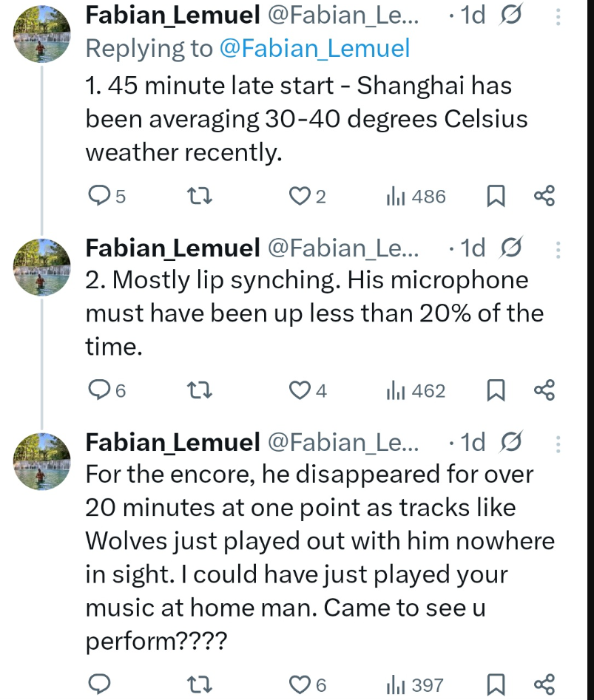Screen dimensions: 594x700
Task: Open more options for encore tweet
Action: click(x=558, y=444)
